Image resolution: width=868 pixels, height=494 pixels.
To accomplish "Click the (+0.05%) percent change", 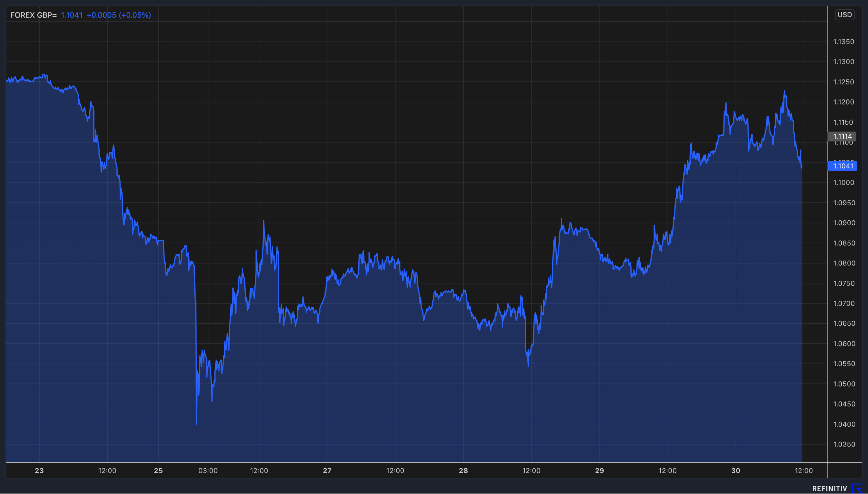I will tap(135, 15).
